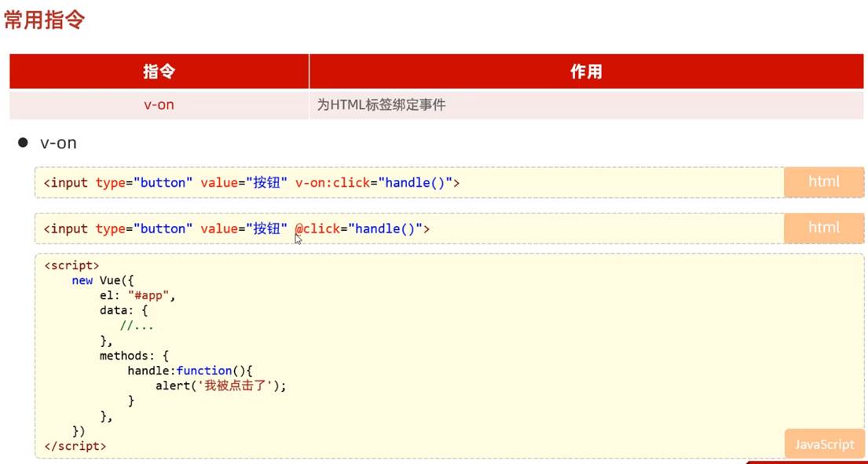Click the alert('我被点击了'); line
Image resolution: width=868 pixels, height=464 pixels.
coord(222,386)
